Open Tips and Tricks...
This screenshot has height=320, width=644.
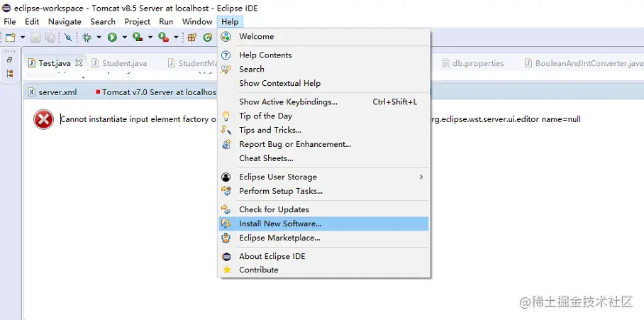coord(323,130)
